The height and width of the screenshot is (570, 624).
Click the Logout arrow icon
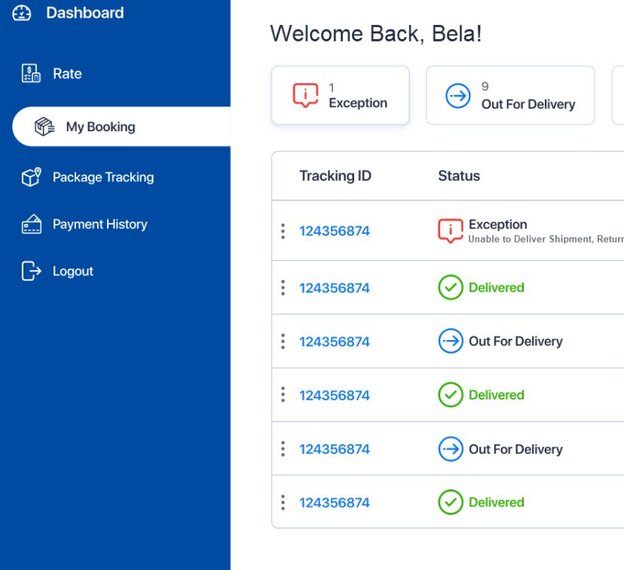(x=31, y=271)
